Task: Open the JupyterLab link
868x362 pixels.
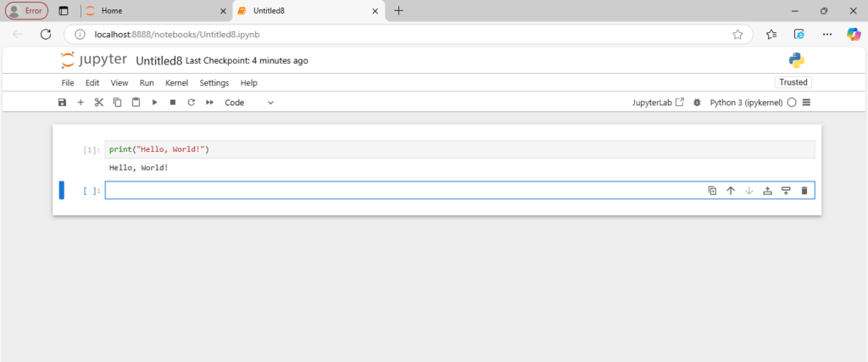Action: [x=658, y=103]
